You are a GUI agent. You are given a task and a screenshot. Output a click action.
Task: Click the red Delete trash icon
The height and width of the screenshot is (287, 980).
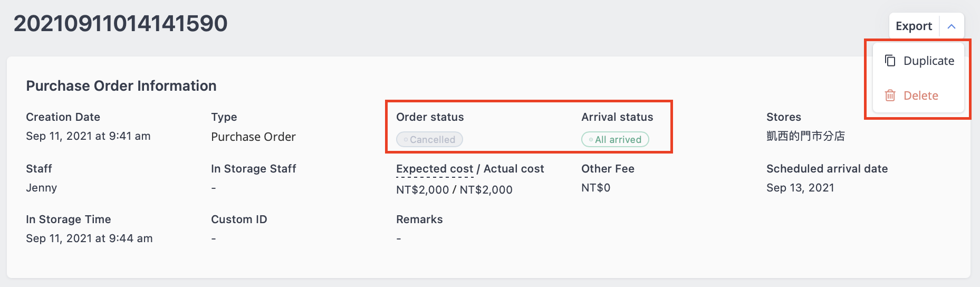click(890, 95)
